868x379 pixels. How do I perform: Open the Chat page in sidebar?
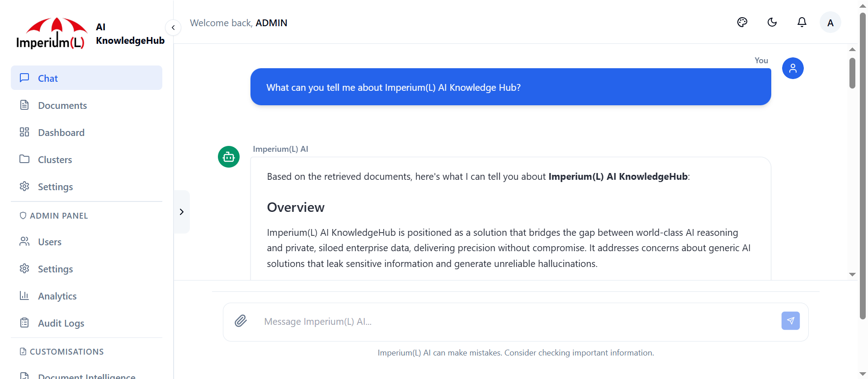(x=86, y=78)
